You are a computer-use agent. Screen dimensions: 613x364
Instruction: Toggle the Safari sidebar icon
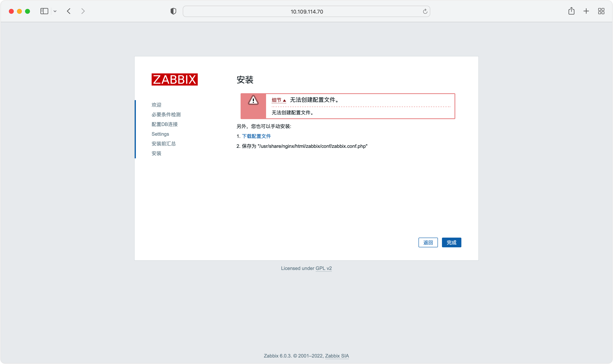point(44,11)
